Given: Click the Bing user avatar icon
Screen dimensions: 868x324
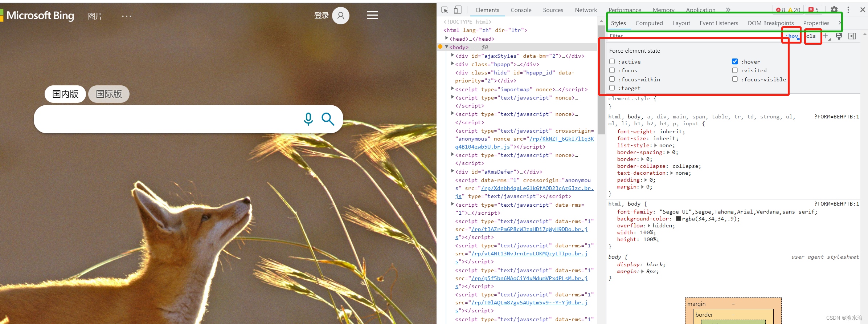Looking at the screenshot, I should (341, 16).
